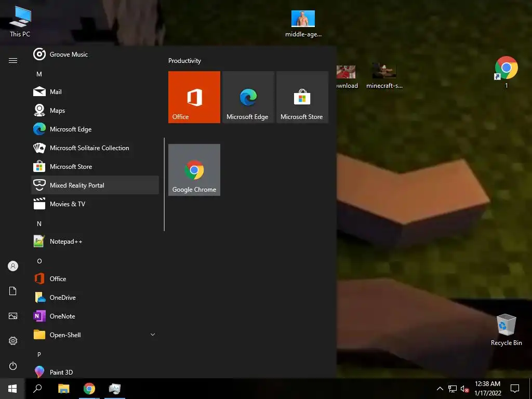Open Settings gear in Start sidebar
Image resolution: width=532 pixels, height=399 pixels.
13,341
